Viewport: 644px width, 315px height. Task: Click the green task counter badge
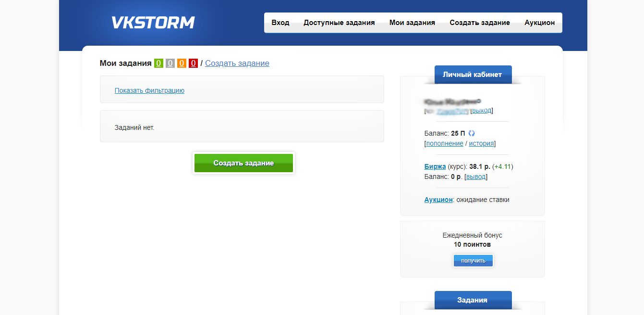tap(158, 63)
